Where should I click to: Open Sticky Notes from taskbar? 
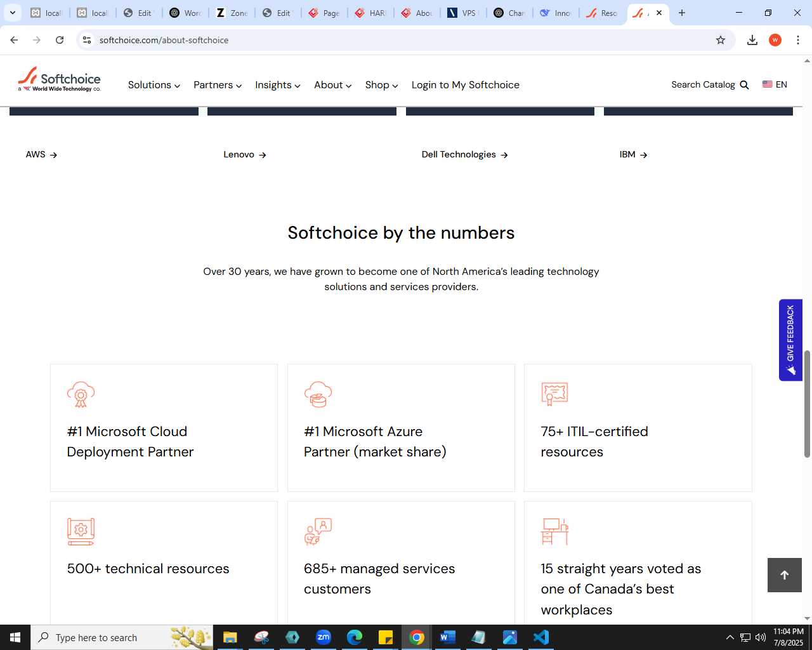coord(386,637)
